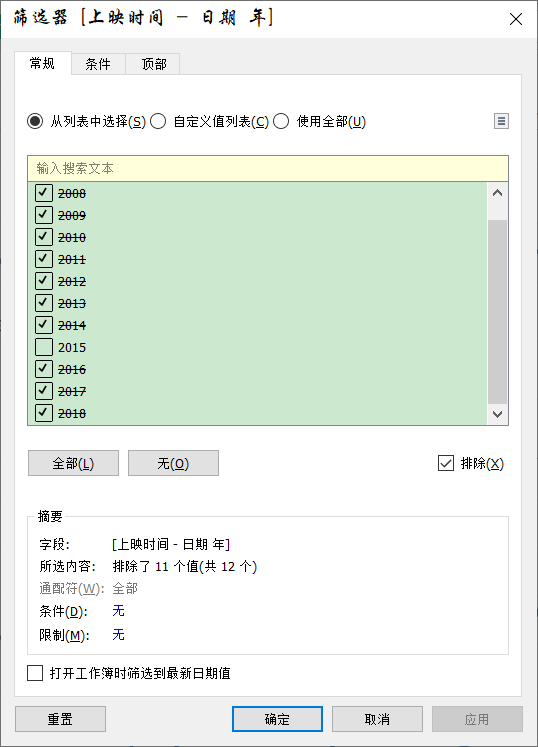The image size is (538, 747).
Task: Enable 打开工作簿时筛选到最新日期值 checkbox
Action: pos(35,673)
